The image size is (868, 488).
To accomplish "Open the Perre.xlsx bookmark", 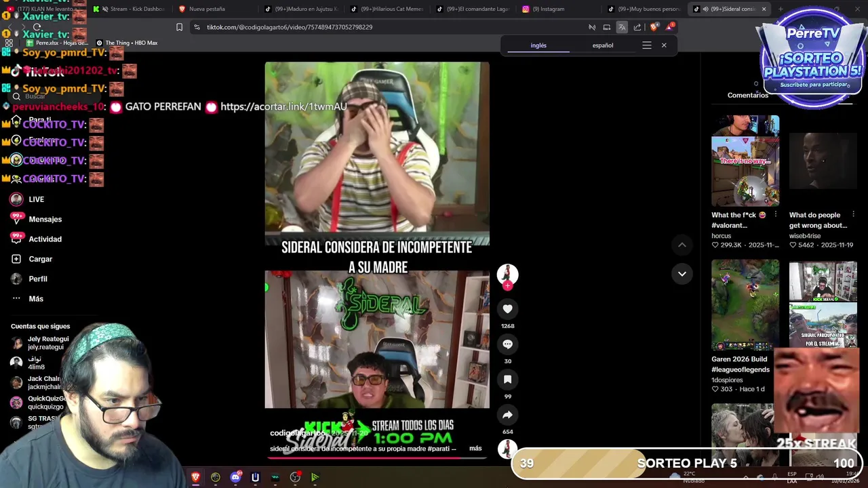I will [57, 43].
